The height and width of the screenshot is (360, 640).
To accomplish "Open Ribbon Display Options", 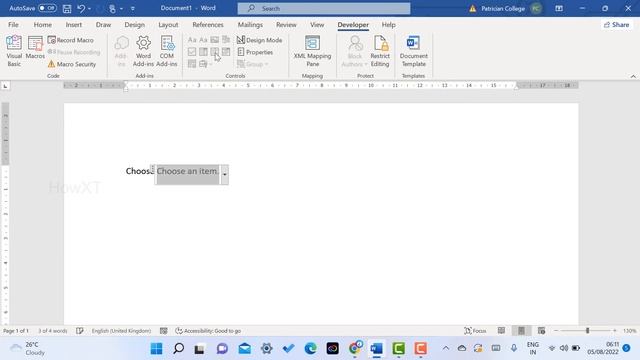I will [x=559, y=8].
